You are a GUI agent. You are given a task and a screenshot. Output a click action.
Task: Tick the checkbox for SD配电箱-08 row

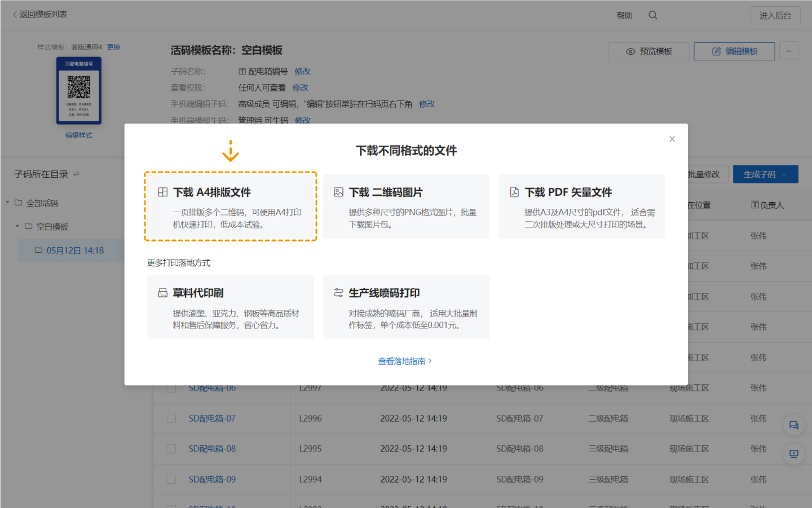coord(171,449)
